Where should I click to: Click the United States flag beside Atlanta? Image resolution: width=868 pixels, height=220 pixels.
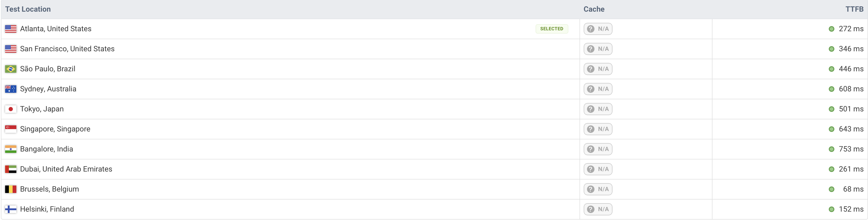pos(11,29)
